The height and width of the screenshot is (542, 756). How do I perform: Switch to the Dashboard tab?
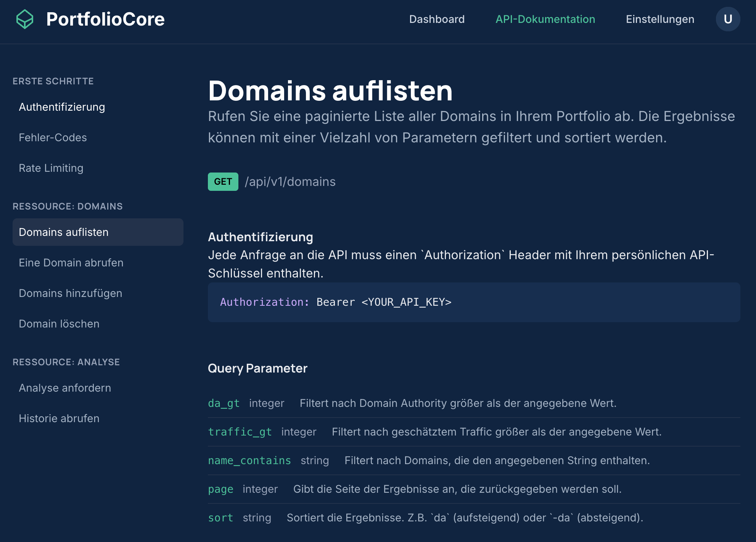click(x=437, y=19)
